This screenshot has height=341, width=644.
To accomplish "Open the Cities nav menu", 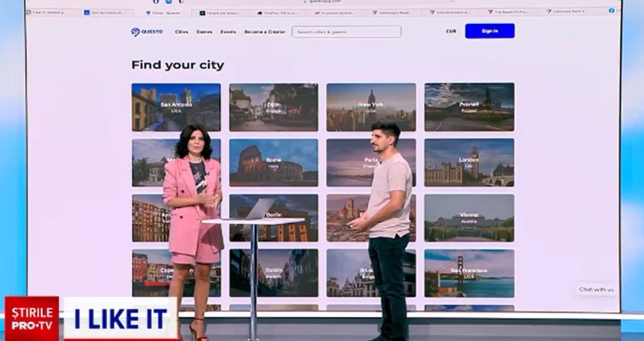I will 181,32.
